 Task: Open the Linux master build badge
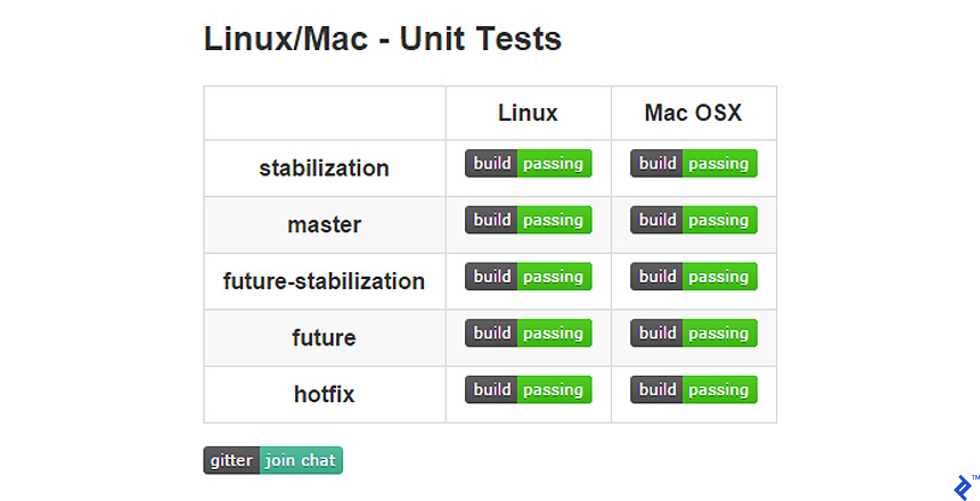[528, 220]
